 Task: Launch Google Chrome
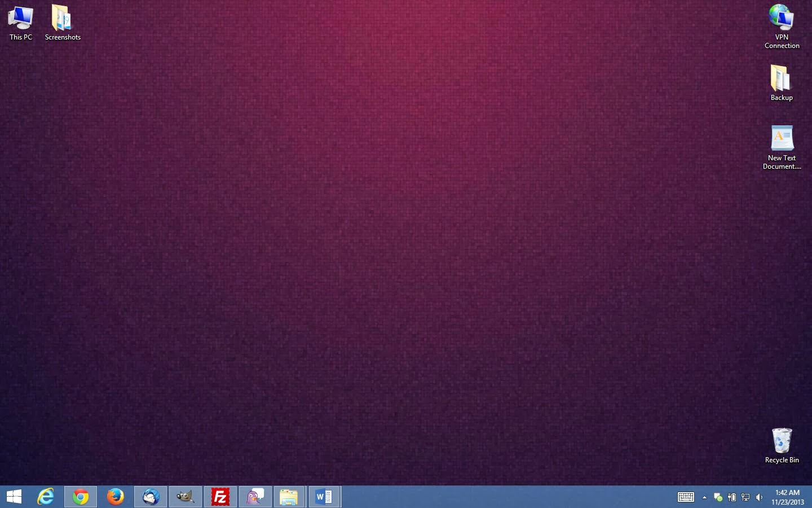(x=81, y=497)
